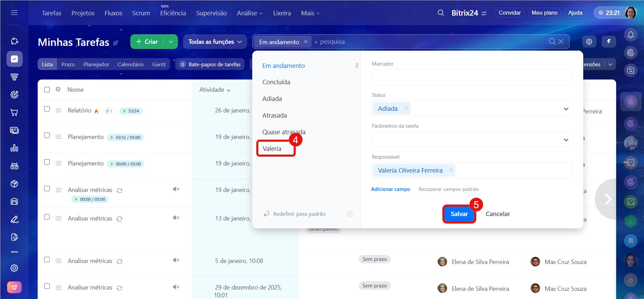Click the lightning bolt automation icon
Screen dimensions: 644x299
click(x=609, y=41)
